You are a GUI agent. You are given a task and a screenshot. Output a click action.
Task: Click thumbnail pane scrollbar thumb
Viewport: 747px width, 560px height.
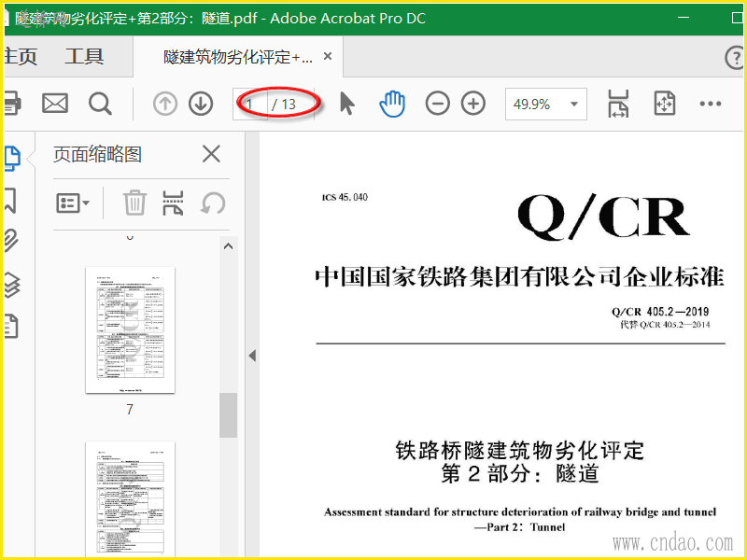click(x=228, y=415)
